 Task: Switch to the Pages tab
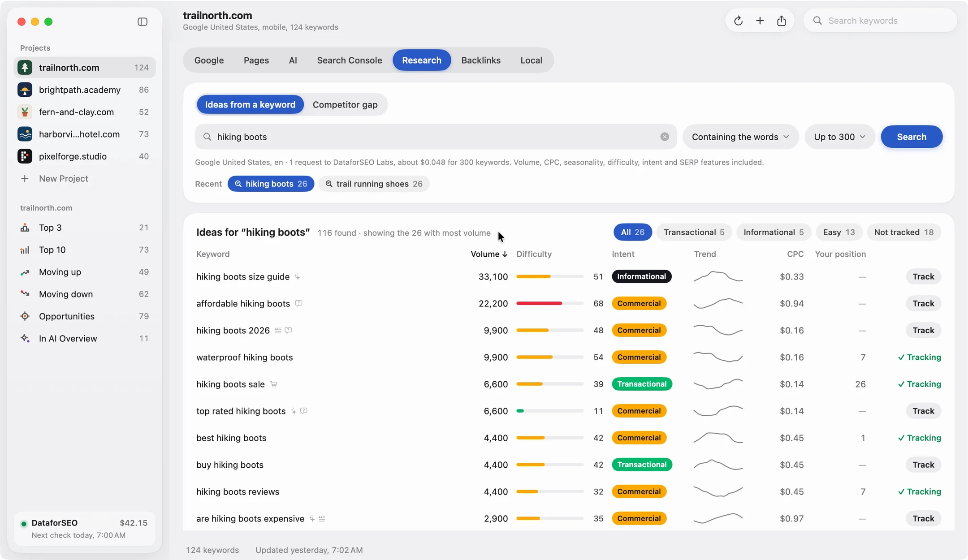(256, 60)
